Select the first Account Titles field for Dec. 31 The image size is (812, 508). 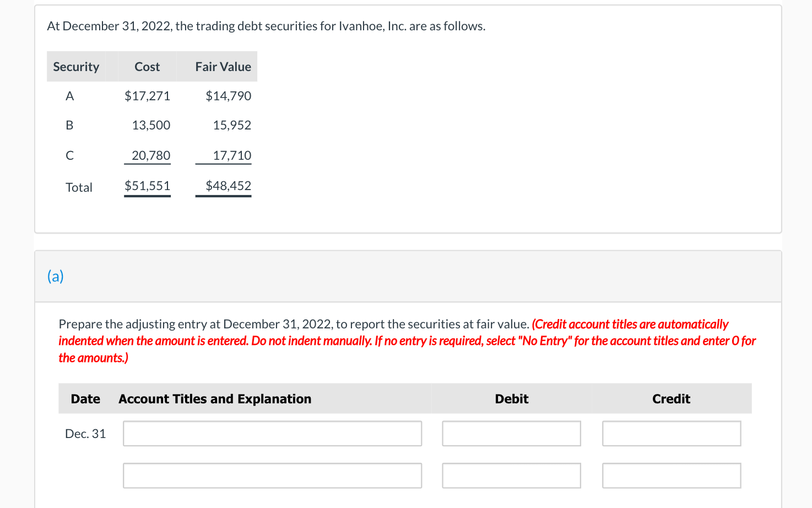tap(272, 434)
